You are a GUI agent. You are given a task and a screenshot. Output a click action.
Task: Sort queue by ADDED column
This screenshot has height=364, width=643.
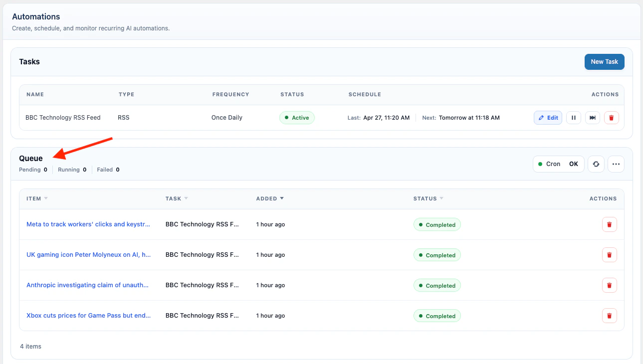(270, 198)
